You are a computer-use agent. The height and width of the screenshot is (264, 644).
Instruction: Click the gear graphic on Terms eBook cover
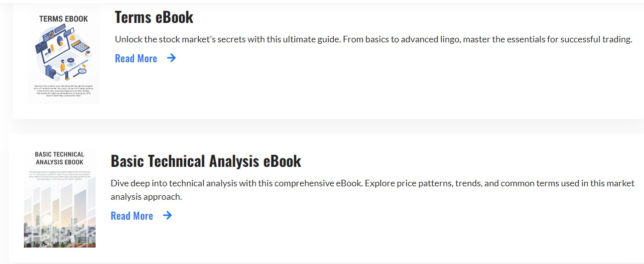pyautogui.click(x=71, y=60)
